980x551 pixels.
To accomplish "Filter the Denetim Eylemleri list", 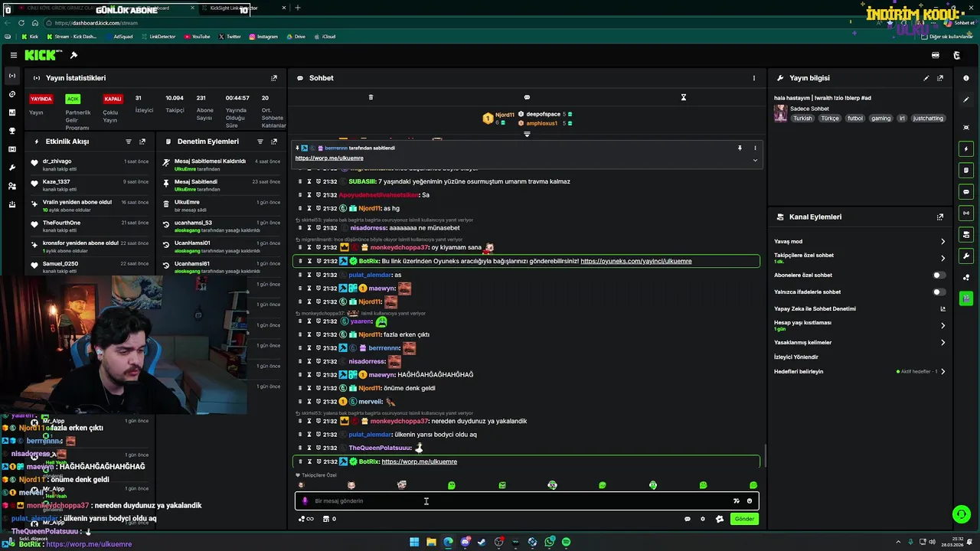I will click(260, 142).
